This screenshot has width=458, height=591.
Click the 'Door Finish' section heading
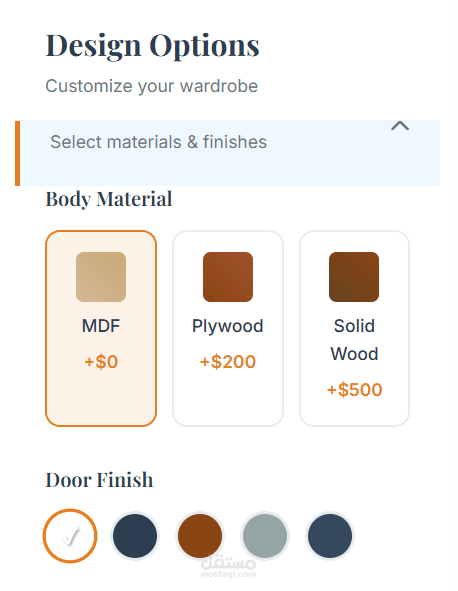click(100, 480)
